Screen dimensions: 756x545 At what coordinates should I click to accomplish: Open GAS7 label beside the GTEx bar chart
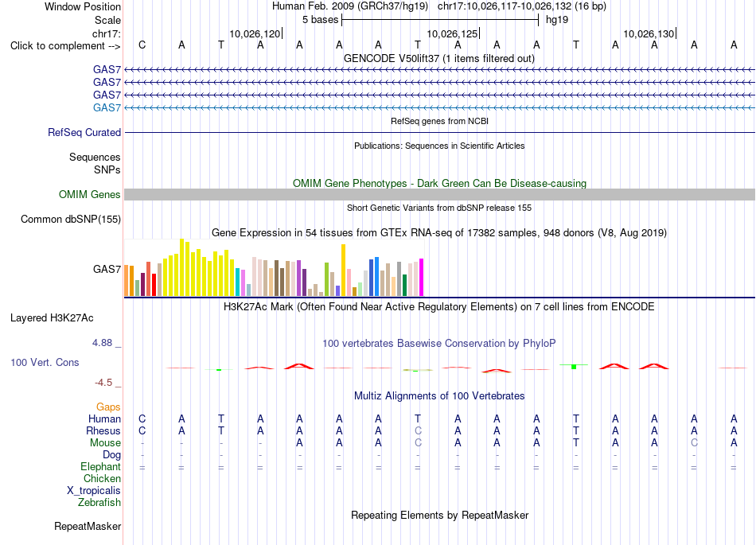(107, 269)
